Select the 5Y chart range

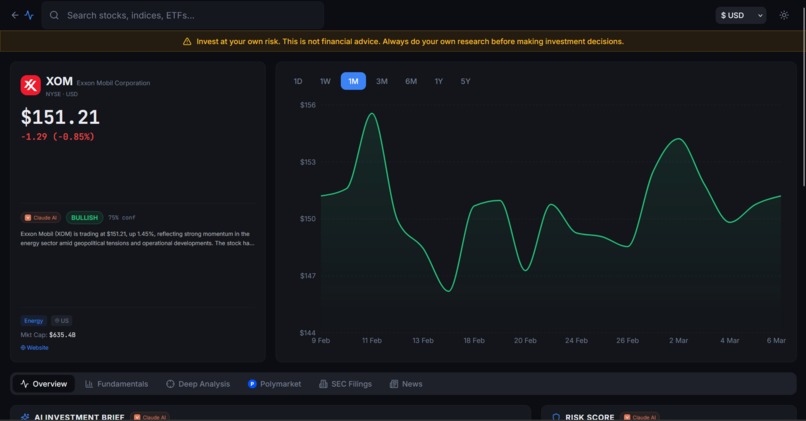click(x=465, y=81)
